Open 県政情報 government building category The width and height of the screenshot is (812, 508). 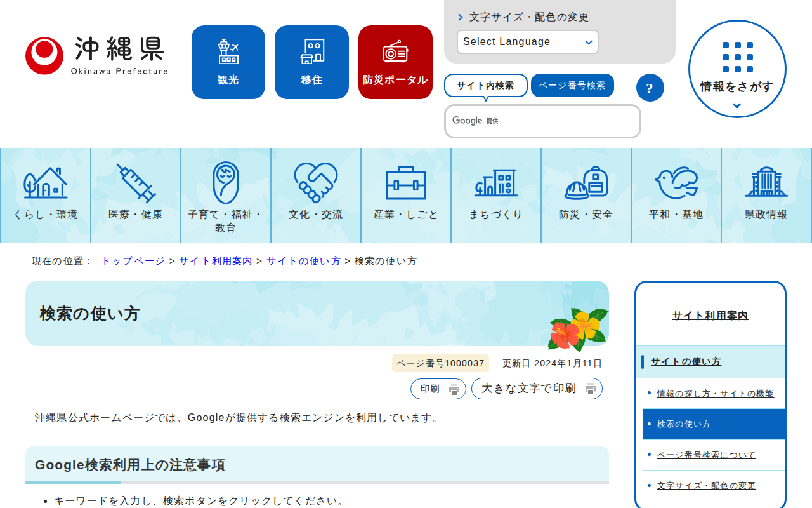point(766,196)
